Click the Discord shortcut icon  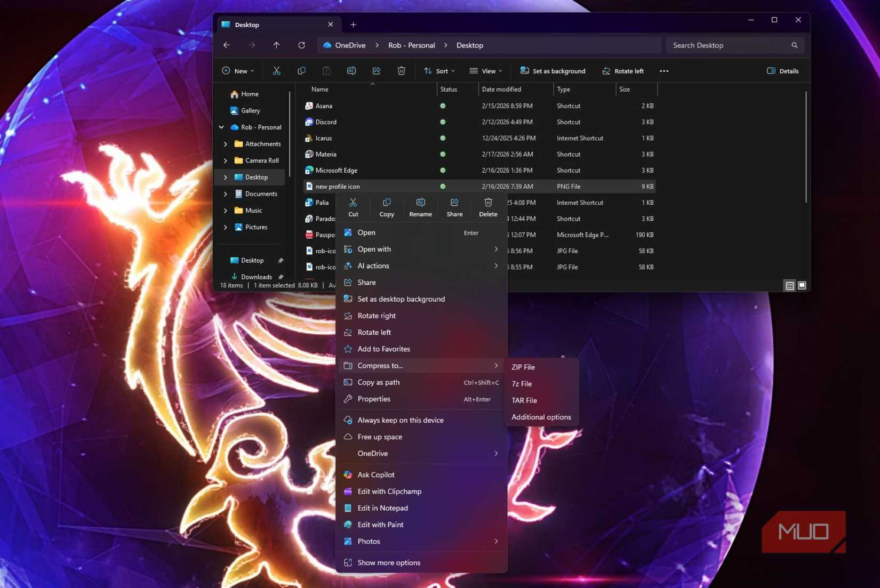click(x=309, y=122)
